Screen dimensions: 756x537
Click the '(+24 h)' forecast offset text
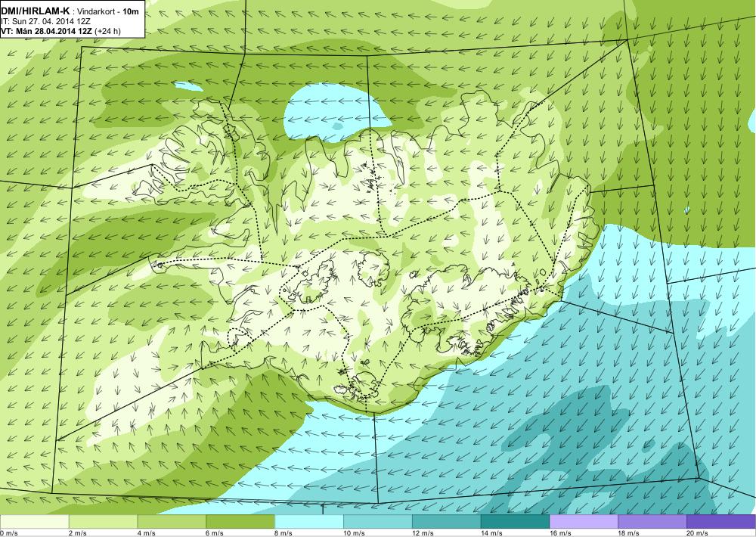pos(108,31)
